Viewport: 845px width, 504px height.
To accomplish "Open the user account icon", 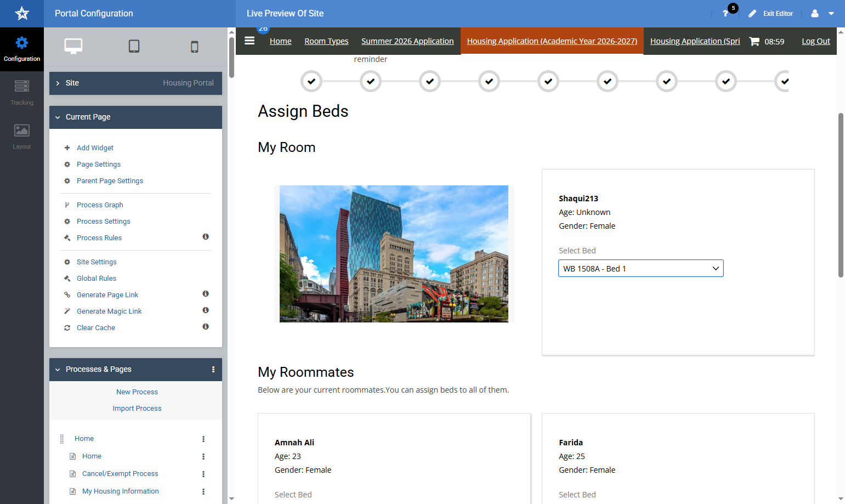I will tap(815, 13).
